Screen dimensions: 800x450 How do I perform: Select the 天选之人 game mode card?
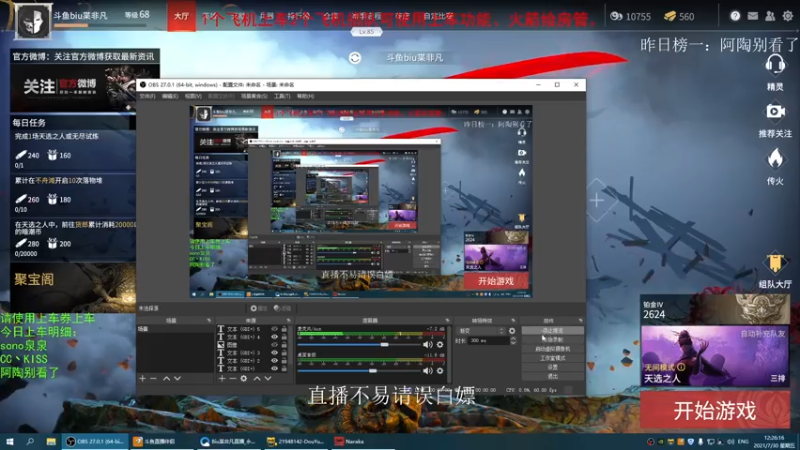click(x=715, y=356)
